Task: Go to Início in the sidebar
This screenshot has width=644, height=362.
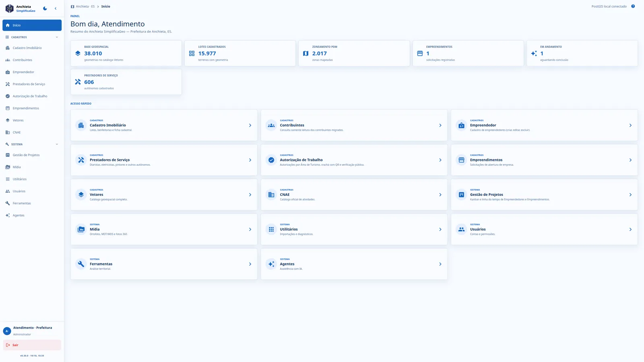Action: [32, 25]
